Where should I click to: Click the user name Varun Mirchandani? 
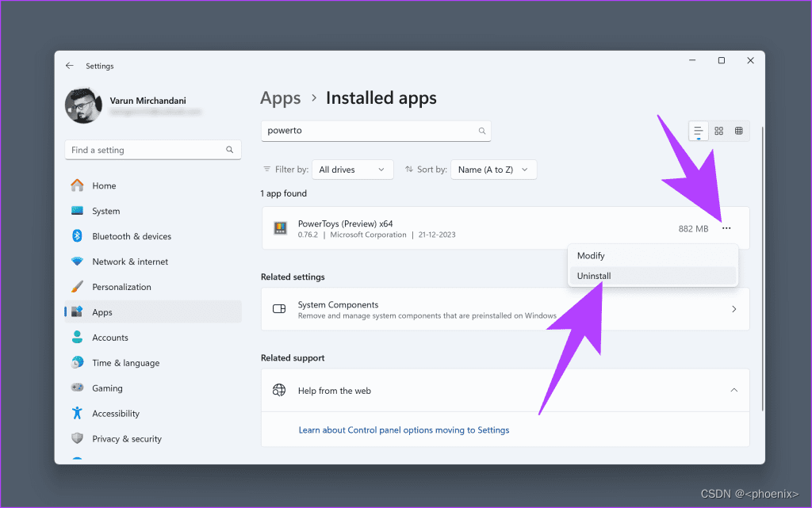pos(147,101)
